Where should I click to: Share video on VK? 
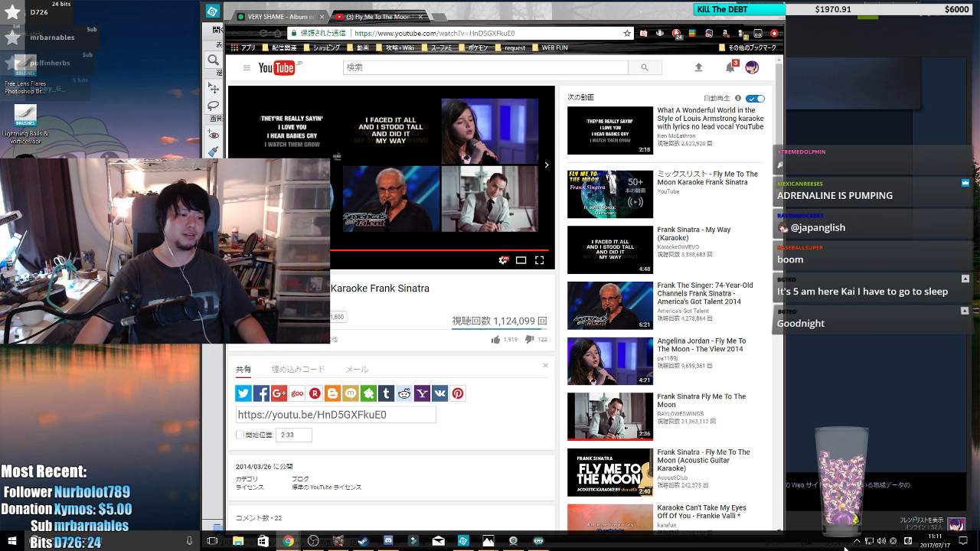pos(439,393)
